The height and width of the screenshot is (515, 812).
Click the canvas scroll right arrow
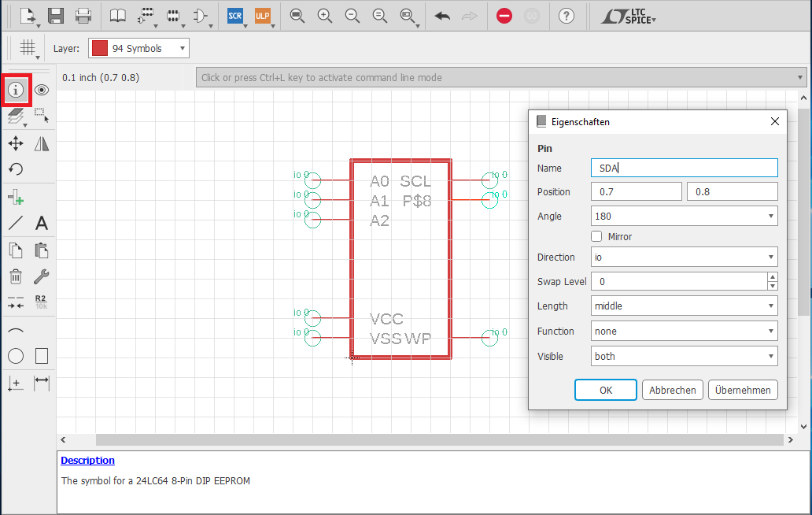click(790, 440)
